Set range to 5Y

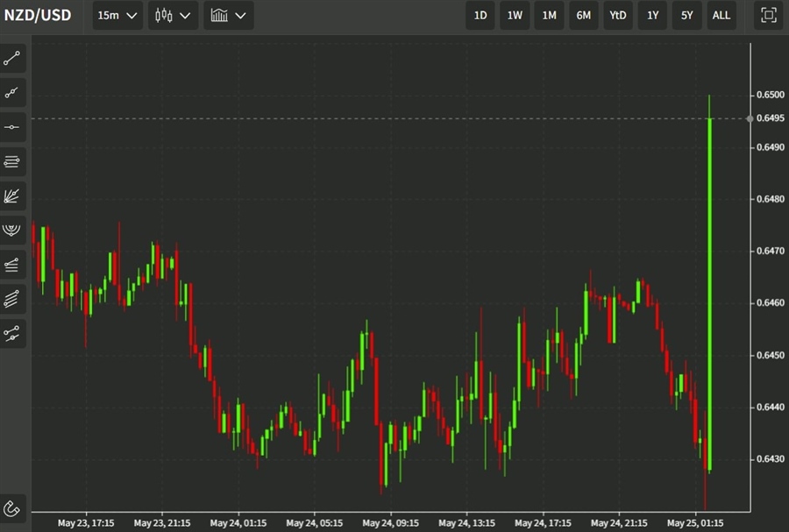(686, 15)
